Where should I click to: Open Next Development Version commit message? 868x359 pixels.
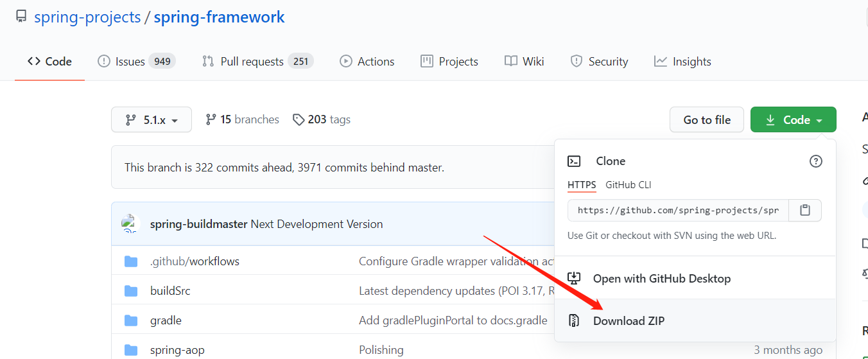click(x=317, y=224)
